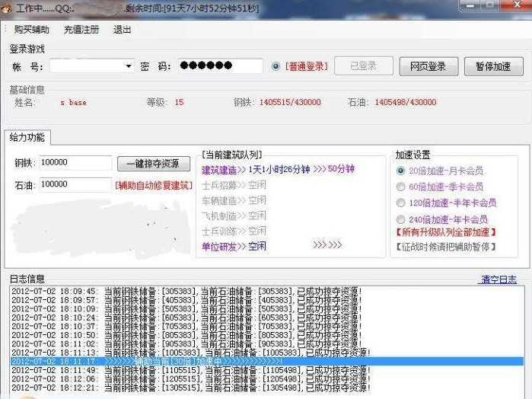Switch to the 给力功能 tab

tap(27, 137)
